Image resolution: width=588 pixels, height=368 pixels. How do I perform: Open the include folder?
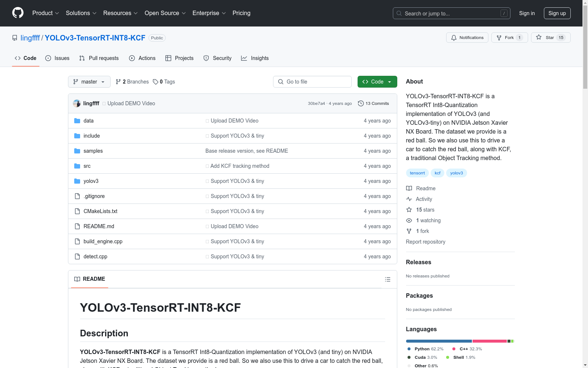click(92, 136)
